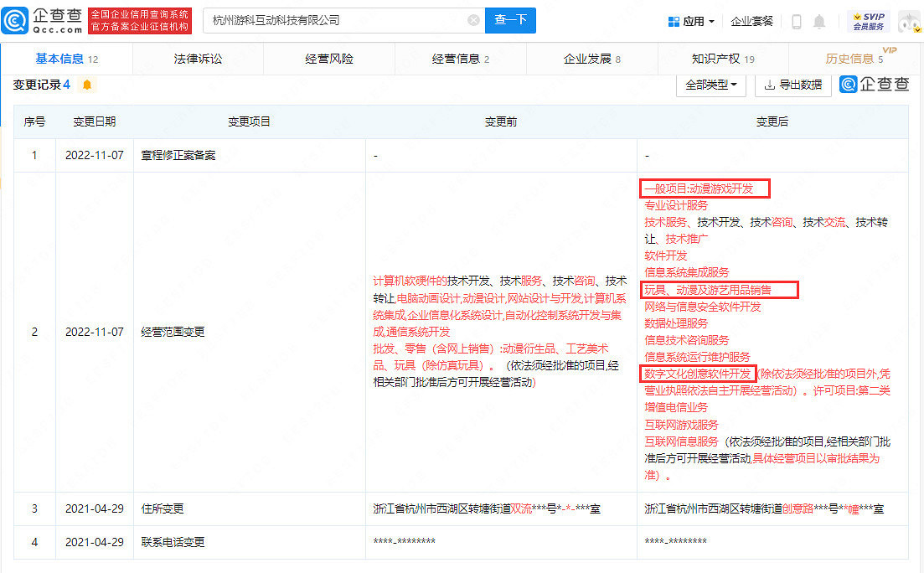This screenshot has width=924, height=573.
Task: Switch to the 知识产权 tab
Action: (x=716, y=59)
